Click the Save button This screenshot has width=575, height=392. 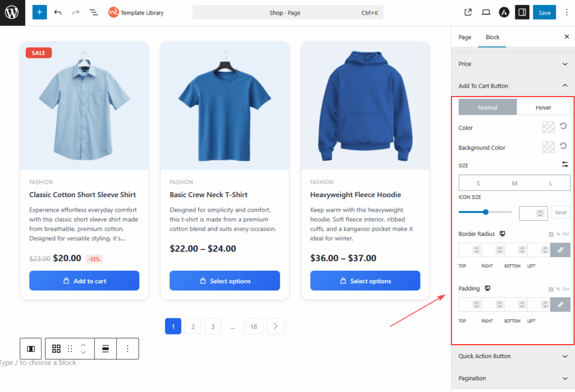point(544,12)
